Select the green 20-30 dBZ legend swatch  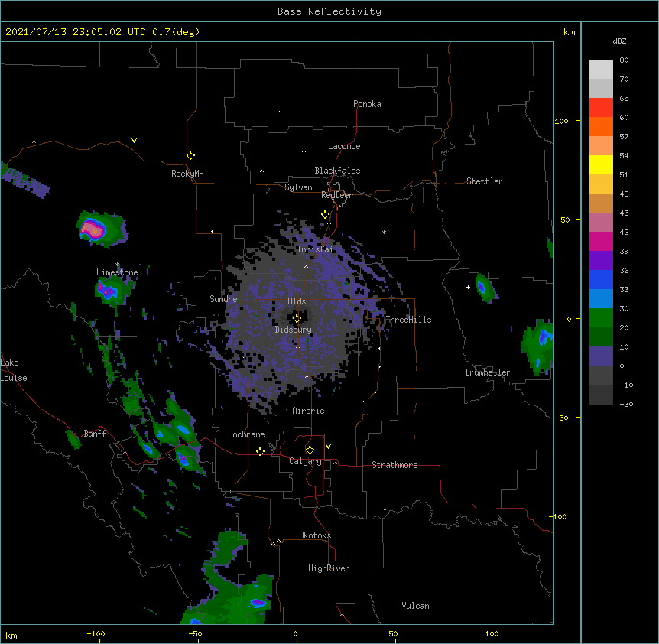tap(601, 318)
